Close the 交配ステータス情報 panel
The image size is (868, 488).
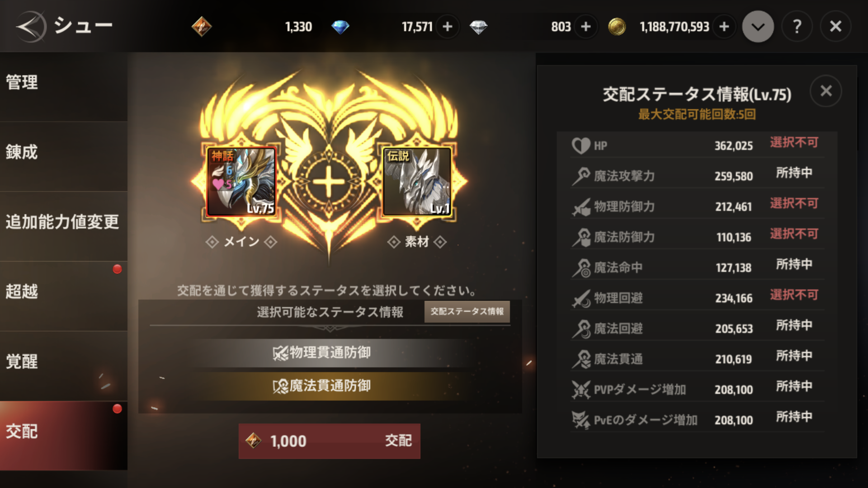pyautogui.click(x=826, y=91)
